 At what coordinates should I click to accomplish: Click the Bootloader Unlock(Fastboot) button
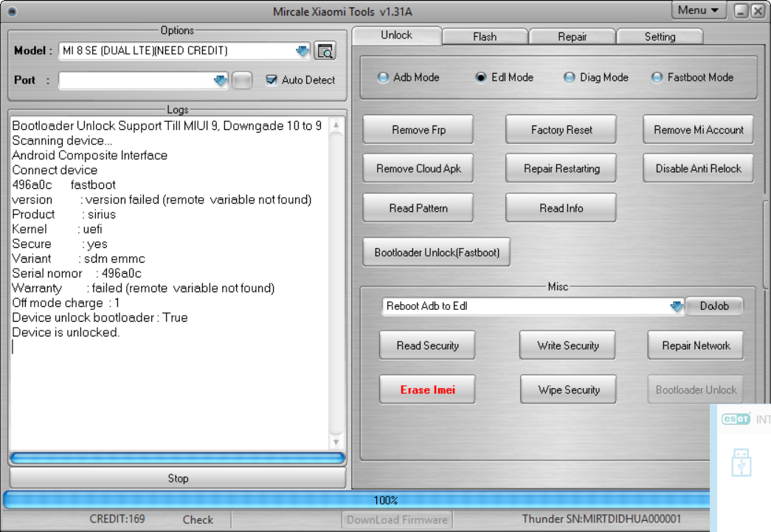coord(437,252)
